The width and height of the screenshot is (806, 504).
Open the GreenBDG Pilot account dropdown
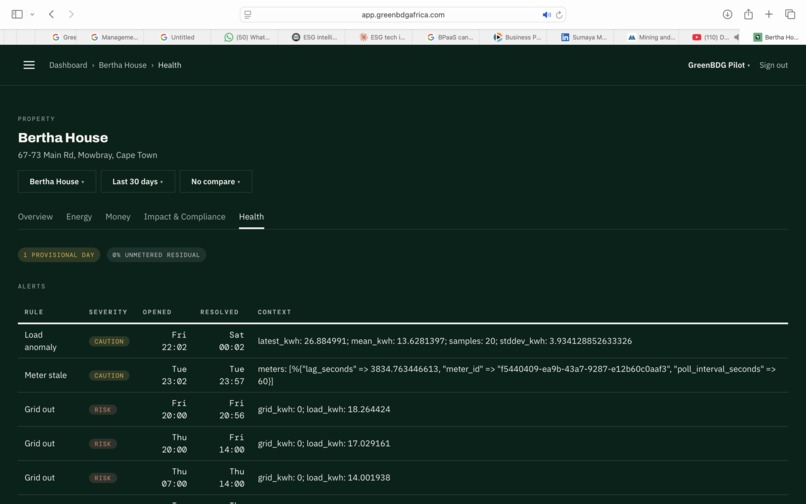pyautogui.click(x=719, y=65)
